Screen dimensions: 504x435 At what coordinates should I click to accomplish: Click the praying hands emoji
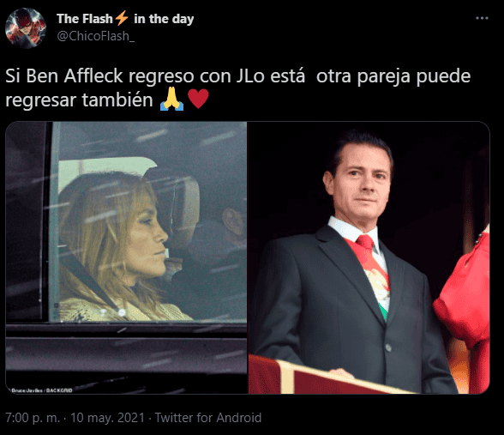172,100
